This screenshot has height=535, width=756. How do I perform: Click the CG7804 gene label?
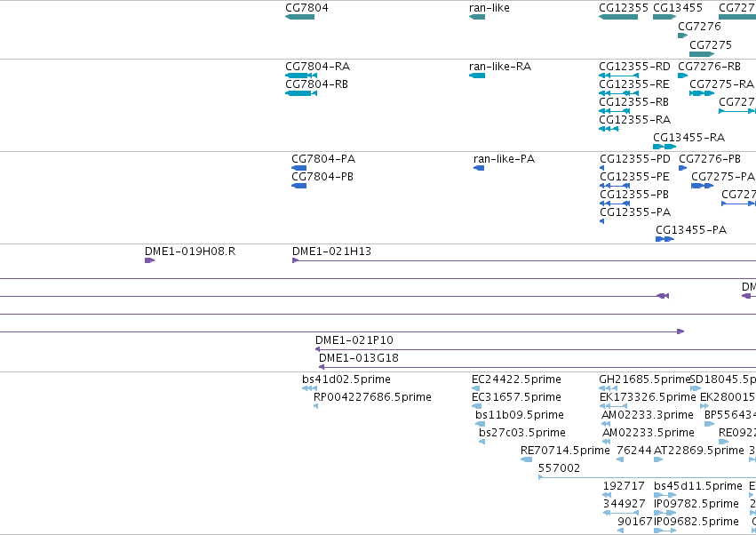(x=306, y=8)
